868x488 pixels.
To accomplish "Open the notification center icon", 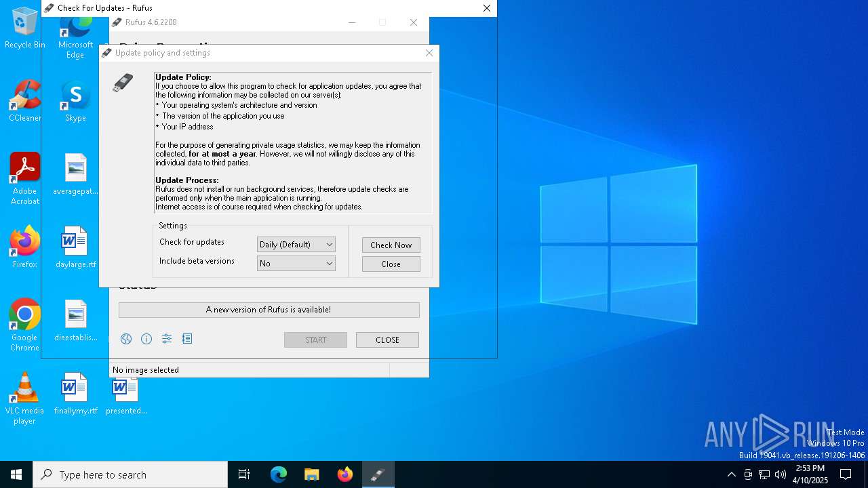I will [x=846, y=474].
